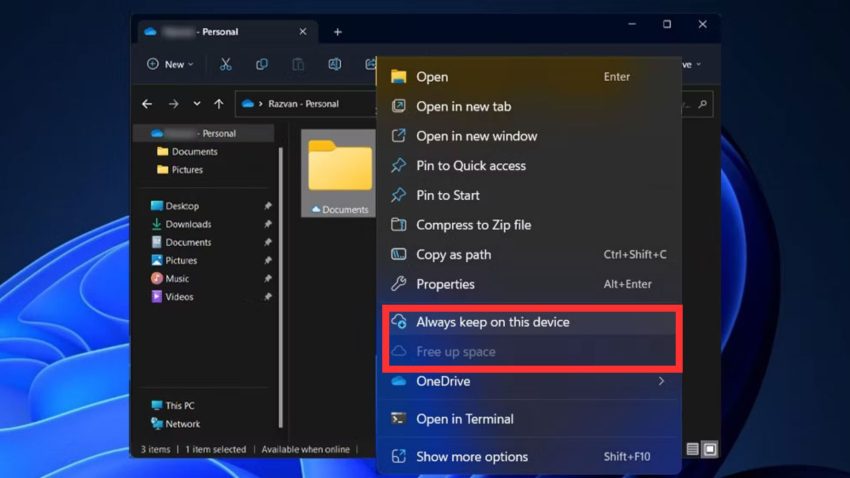The width and height of the screenshot is (850, 478).
Task: Choose Compress to Zip file
Action: pyautogui.click(x=529, y=225)
